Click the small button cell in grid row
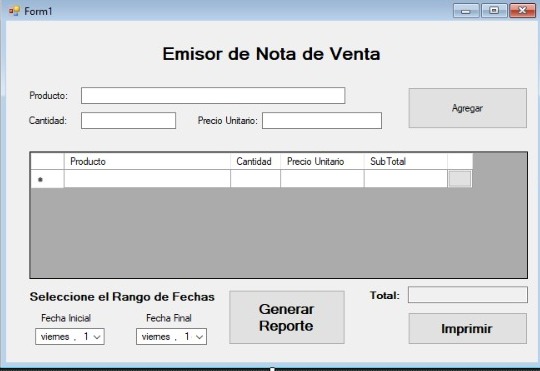The width and height of the screenshot is (540, 371). click(460, 179)
